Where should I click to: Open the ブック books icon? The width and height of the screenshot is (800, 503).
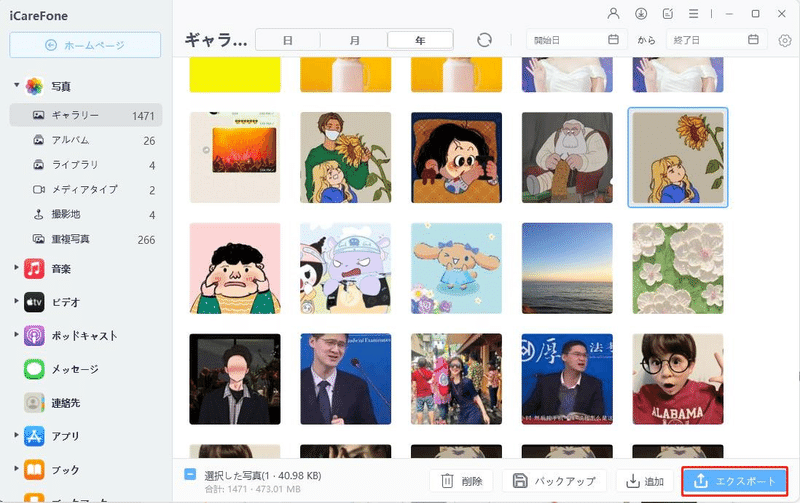pos(34,470)
